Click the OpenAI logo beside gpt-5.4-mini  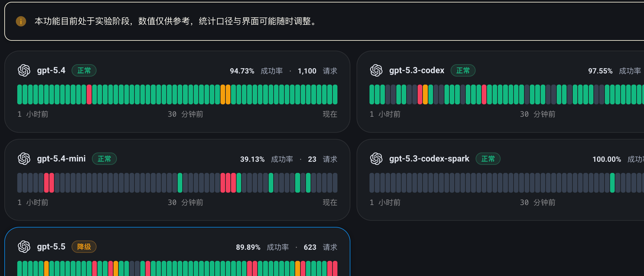point(24,159)
